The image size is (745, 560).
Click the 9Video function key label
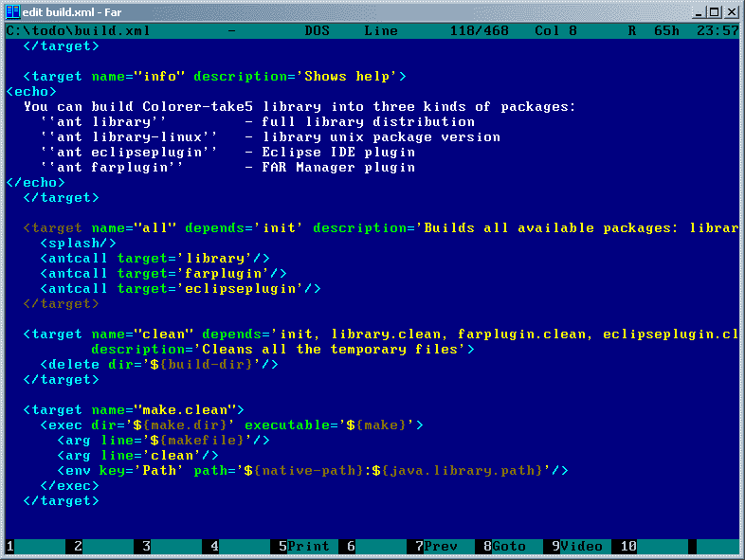[x=577, y=546]
